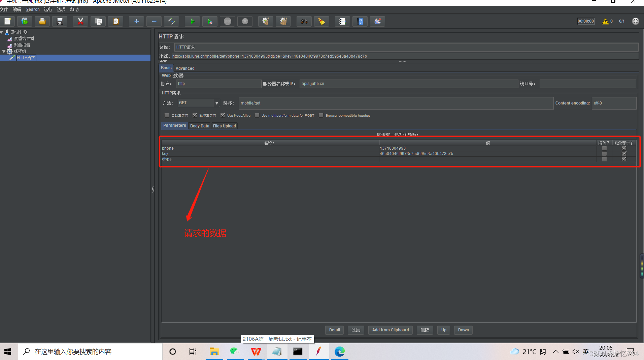This screenshot has height=360, width=644.
Task: Click the Copy icon in toolbar
Action: tap(98, 21)
